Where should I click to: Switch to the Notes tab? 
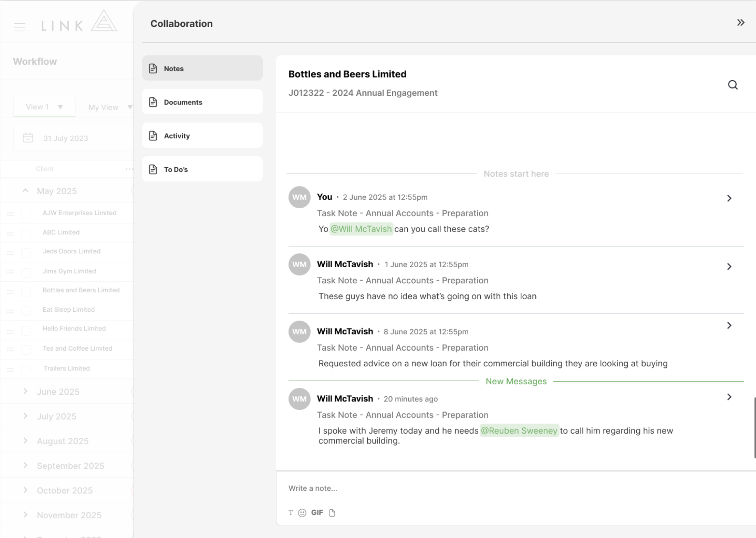click(x=202, y=68)
